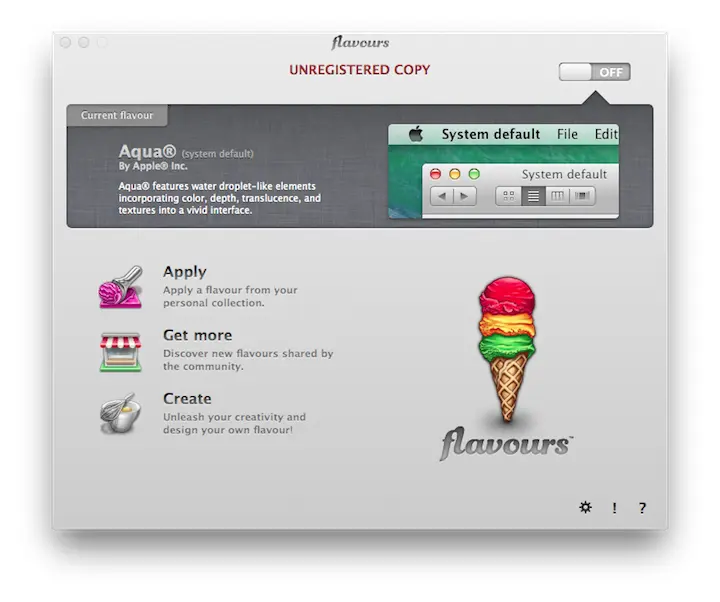Click the Create heading

pyautogui.click(x=187, y=399)
